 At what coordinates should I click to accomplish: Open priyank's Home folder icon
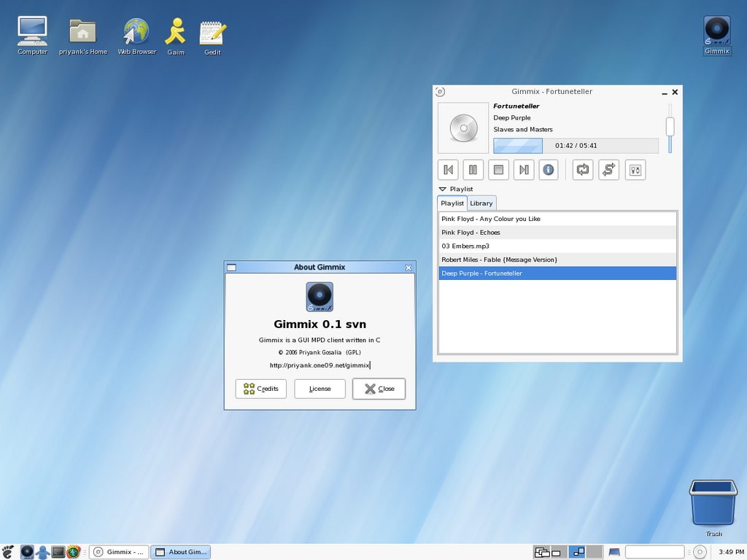coord(83,37)
